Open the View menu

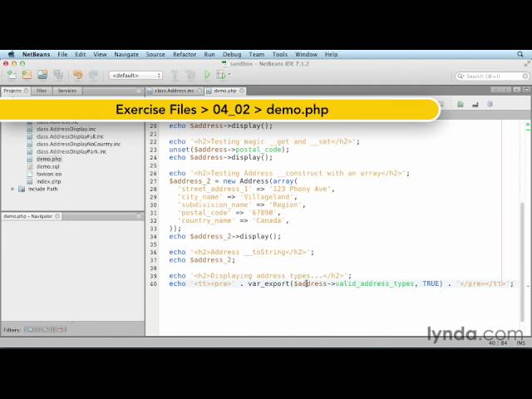coord(100,54)
